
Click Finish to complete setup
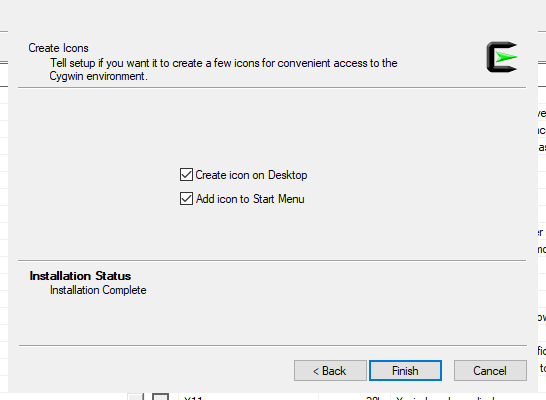pyautogui.click(x=405, y=371)
